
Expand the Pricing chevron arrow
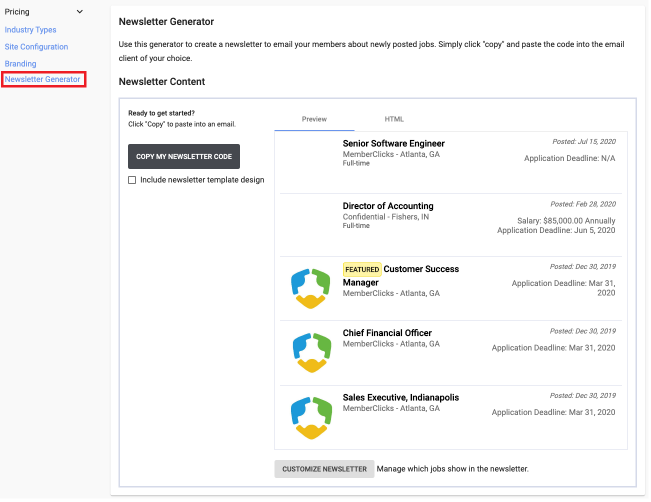coord(80,12)
